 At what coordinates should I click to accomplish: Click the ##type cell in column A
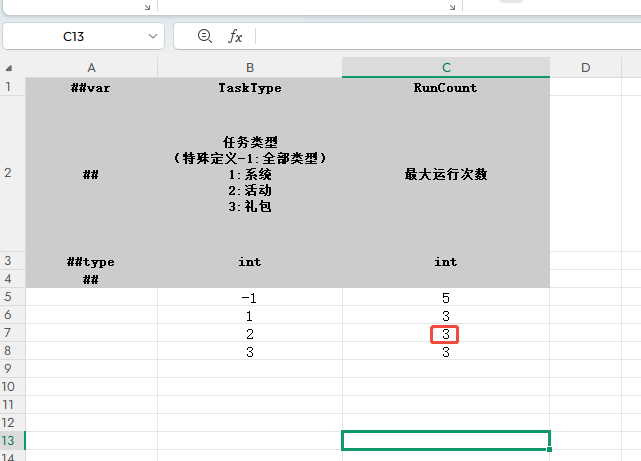coord(91,262)
